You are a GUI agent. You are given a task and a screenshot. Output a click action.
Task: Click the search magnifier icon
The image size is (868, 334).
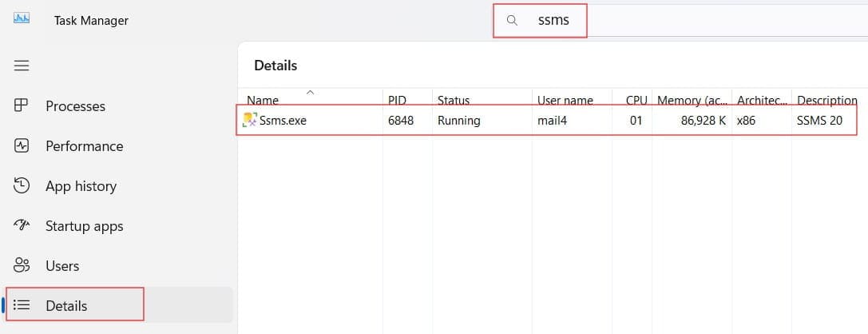coord(512,21)
